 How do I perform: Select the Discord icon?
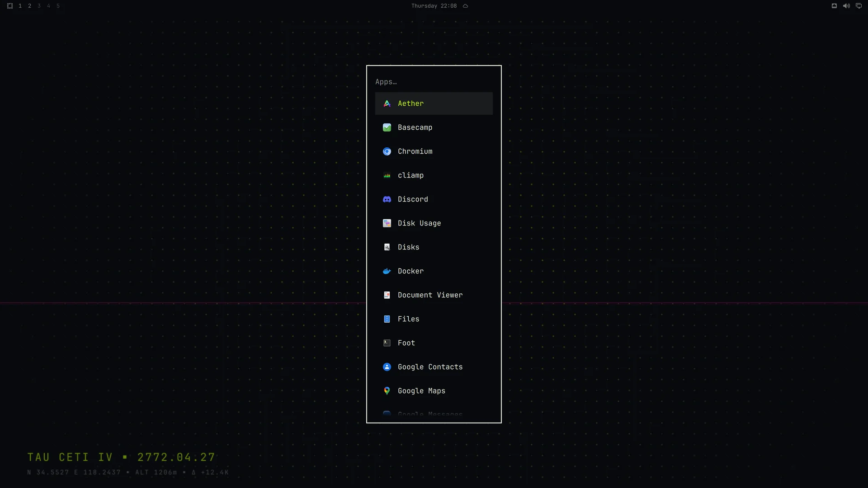(x=387, y=199)
